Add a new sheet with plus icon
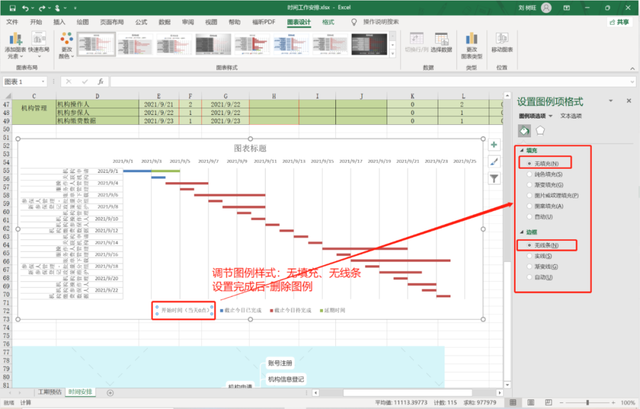 click(110, 393)
